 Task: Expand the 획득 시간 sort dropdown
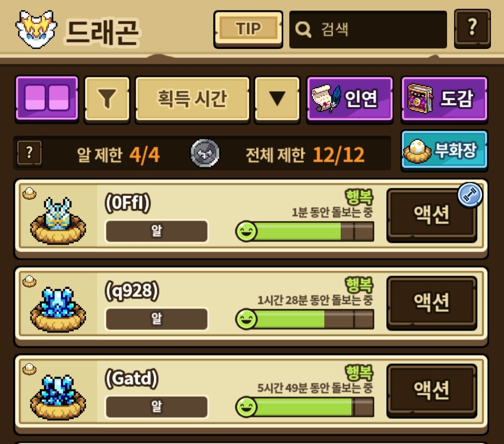(192, 99)
